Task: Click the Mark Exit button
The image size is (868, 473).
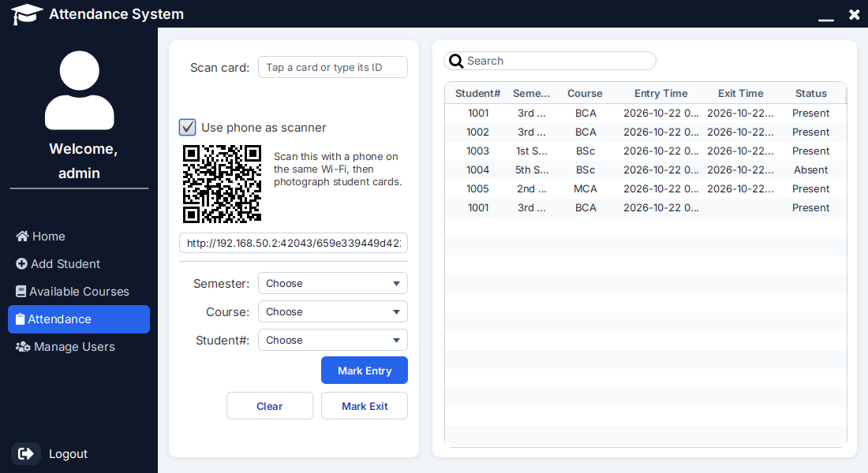Action: [x=365, y=405]
